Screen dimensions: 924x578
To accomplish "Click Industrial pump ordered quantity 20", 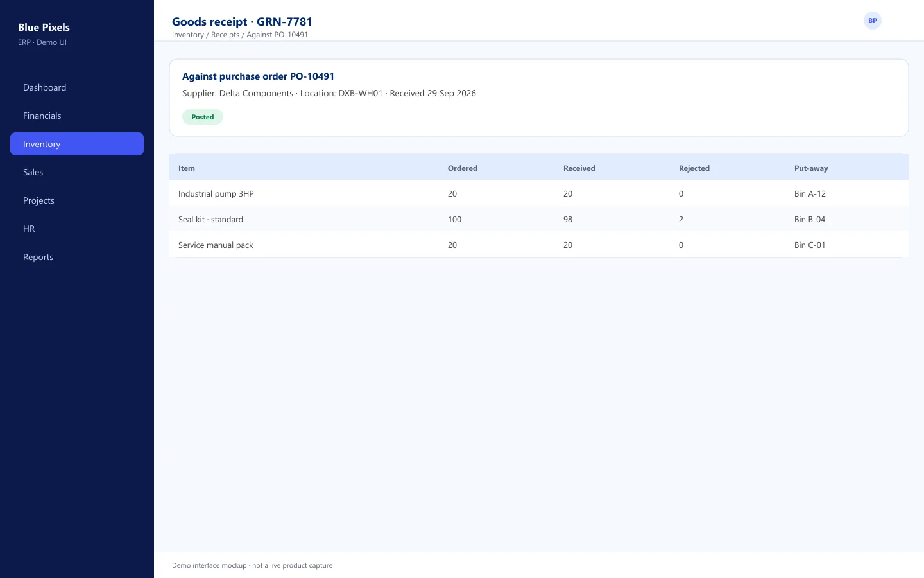I will (x=452, y=193).
